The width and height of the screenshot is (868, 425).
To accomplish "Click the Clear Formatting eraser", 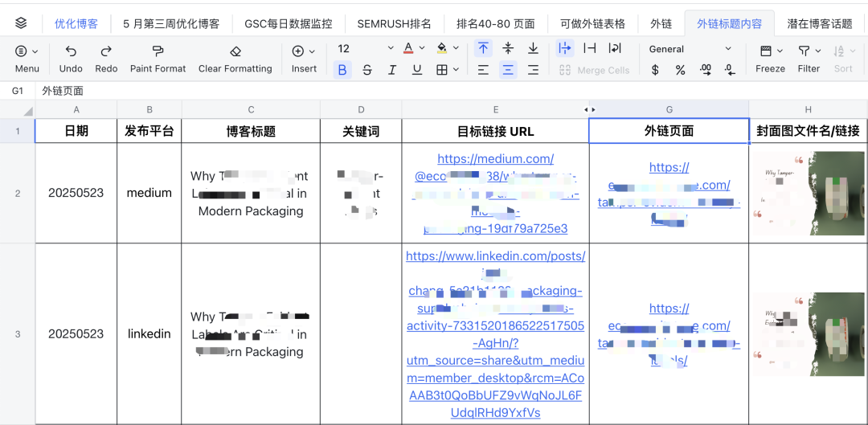I will tap(235, 51).
